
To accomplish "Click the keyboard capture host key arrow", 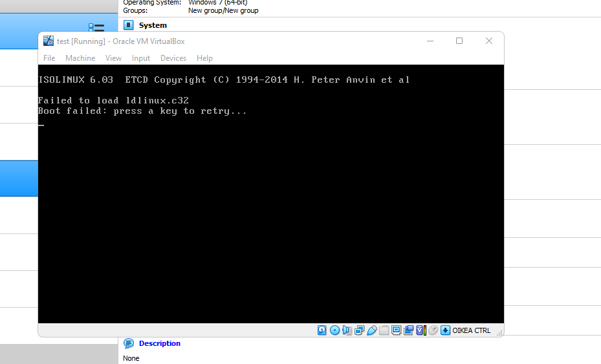I will tap(445, 330).
